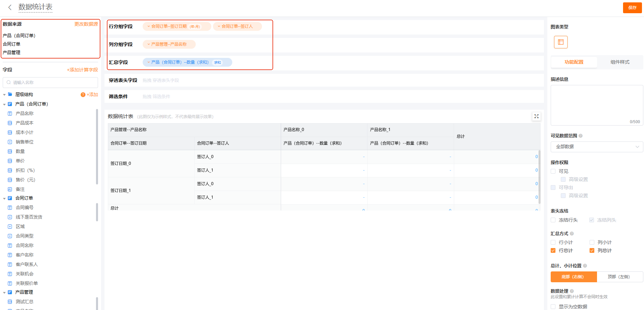This screenshot has height=310, width=644.
Task: Click the fullscreen expand icon on preview
Action: pyautogui.click(x=536, y=116)
